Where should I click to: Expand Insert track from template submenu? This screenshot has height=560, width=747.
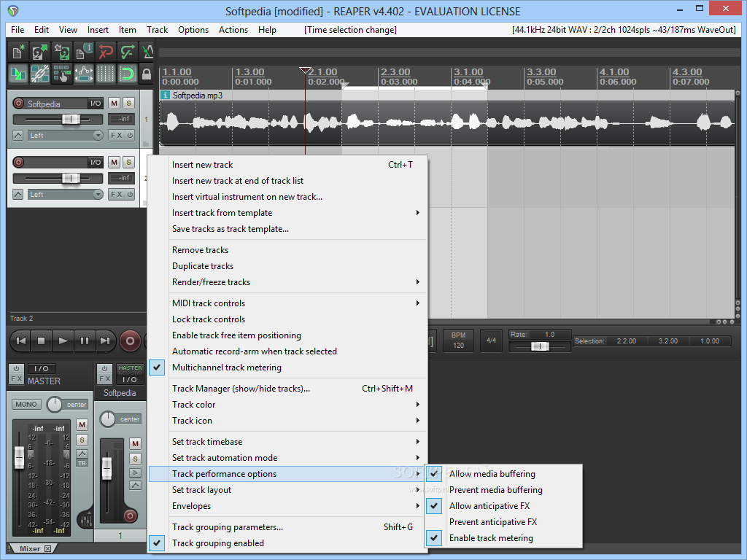click(287, 213)
